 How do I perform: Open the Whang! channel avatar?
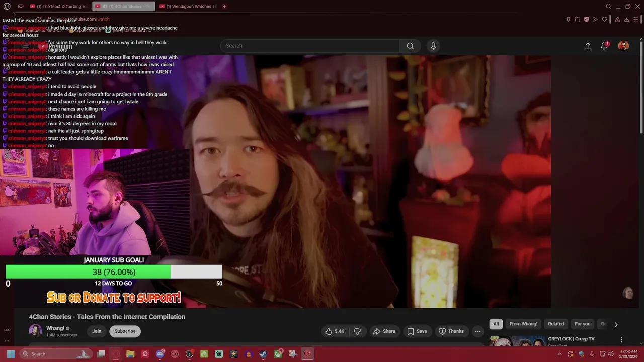(35, 331)
